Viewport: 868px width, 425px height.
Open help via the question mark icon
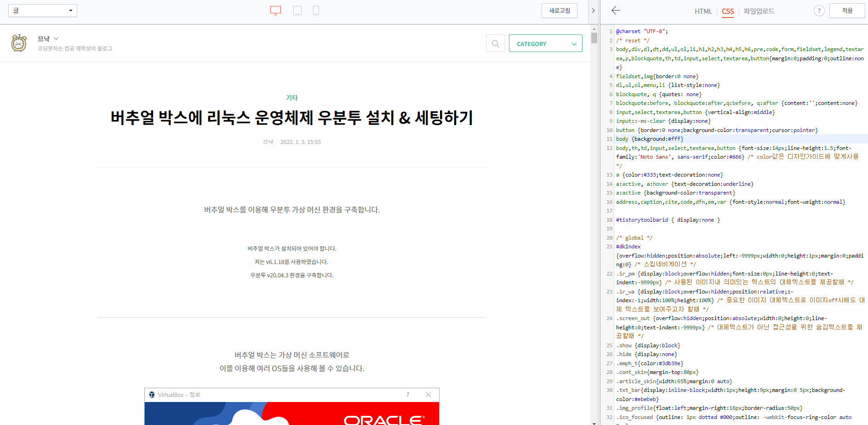(x=819, y=11)
